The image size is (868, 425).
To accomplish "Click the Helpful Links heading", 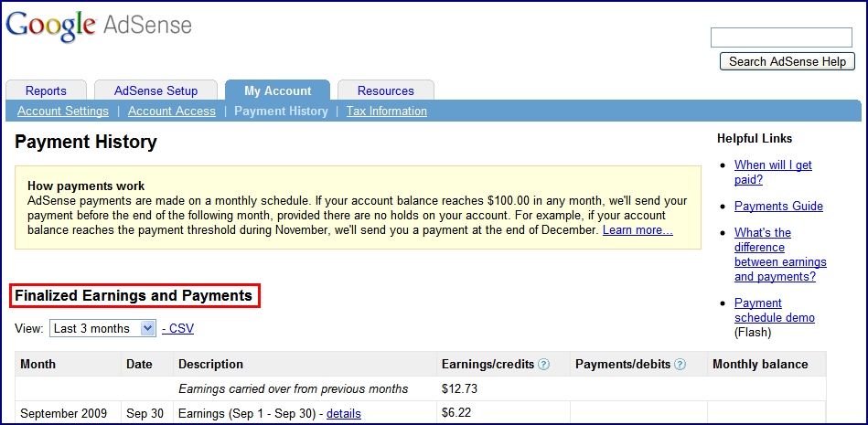I will pos(755,138).
